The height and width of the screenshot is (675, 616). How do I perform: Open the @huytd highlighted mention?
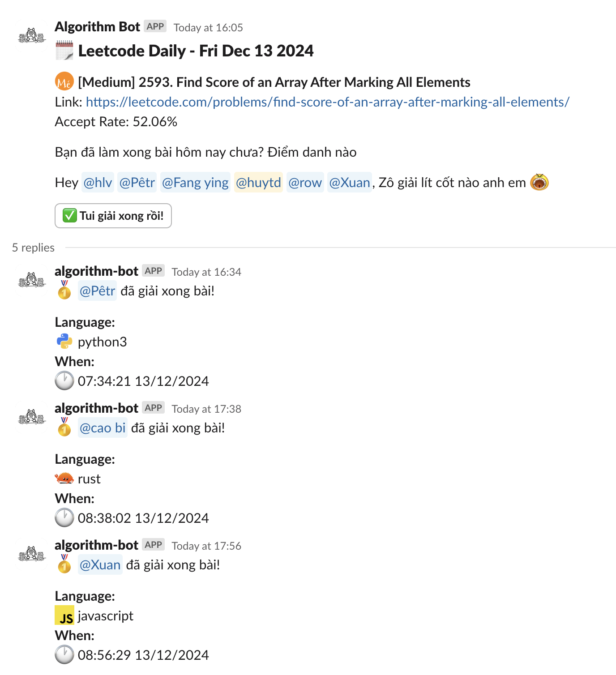coord(258,183)
